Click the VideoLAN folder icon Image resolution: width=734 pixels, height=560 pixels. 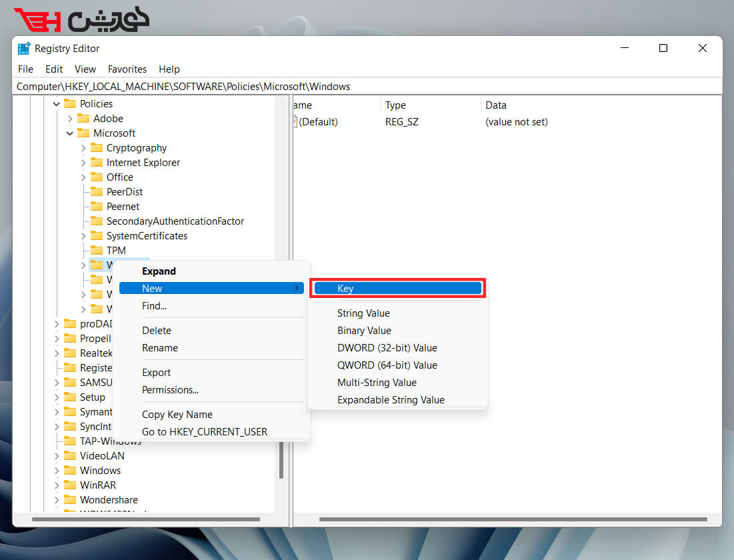click(69, 456)
